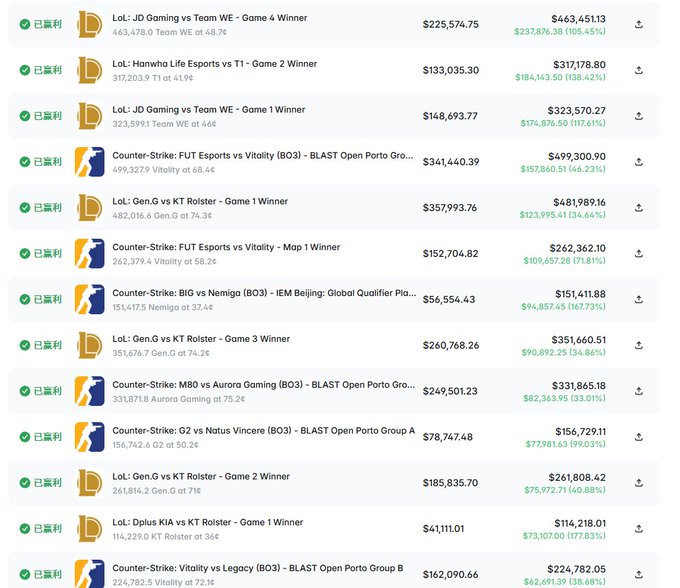Share the Gen.G vs KT Game 2 position

click(x=638, y=483)
